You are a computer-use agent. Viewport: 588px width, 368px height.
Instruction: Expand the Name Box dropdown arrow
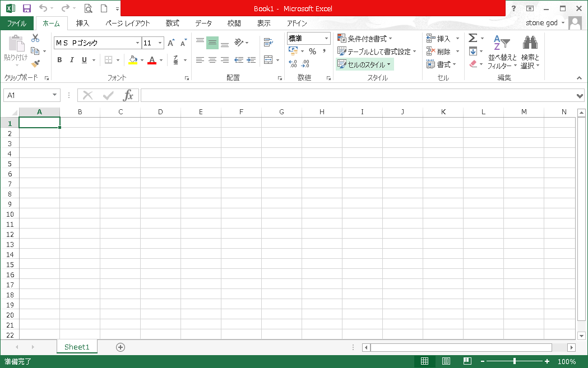(54, 95)
